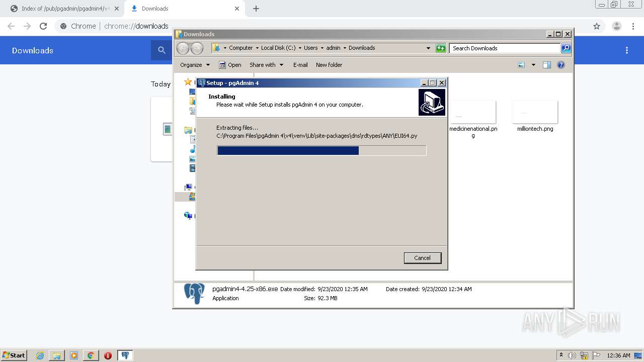Click Open in the Explorer toolbar

click(x=230, y=65)
